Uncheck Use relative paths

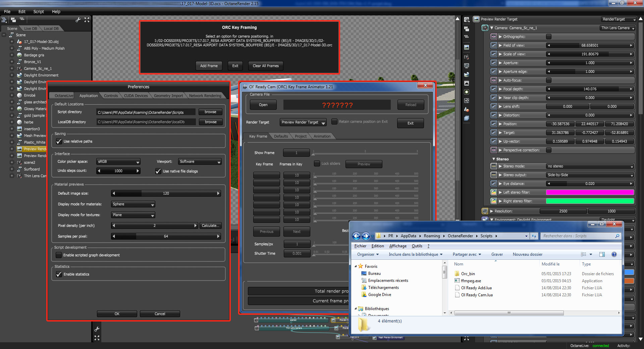point(59,141)
